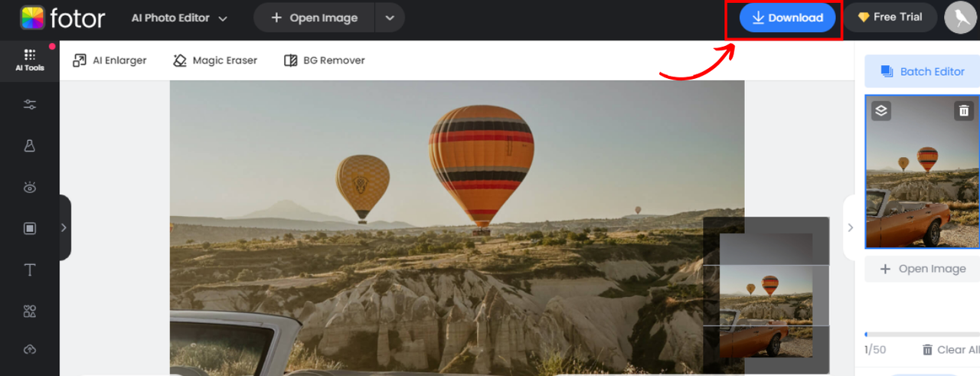980x376 pixels.
Task: Select the AI Enlarger tool
Action: point(109,60)
